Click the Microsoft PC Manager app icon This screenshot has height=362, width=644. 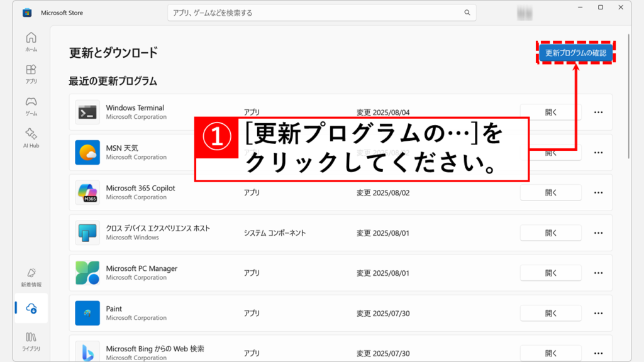point(87,273)
